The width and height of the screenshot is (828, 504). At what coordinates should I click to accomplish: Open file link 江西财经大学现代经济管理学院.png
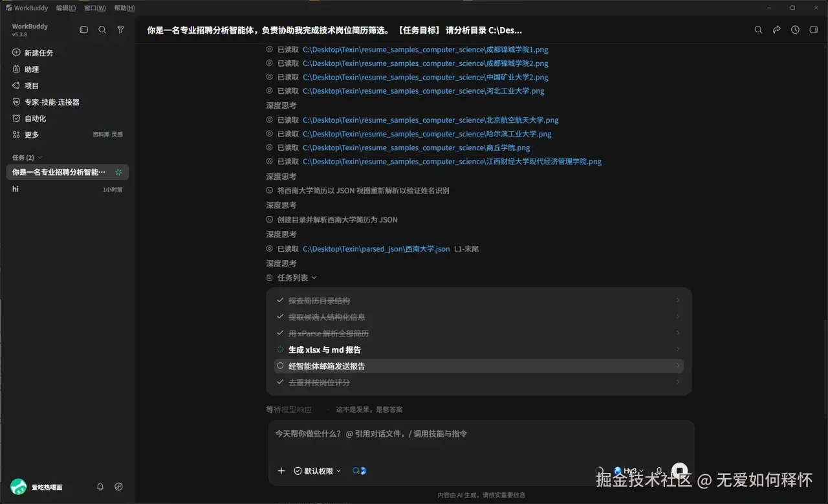click(452, 162)
